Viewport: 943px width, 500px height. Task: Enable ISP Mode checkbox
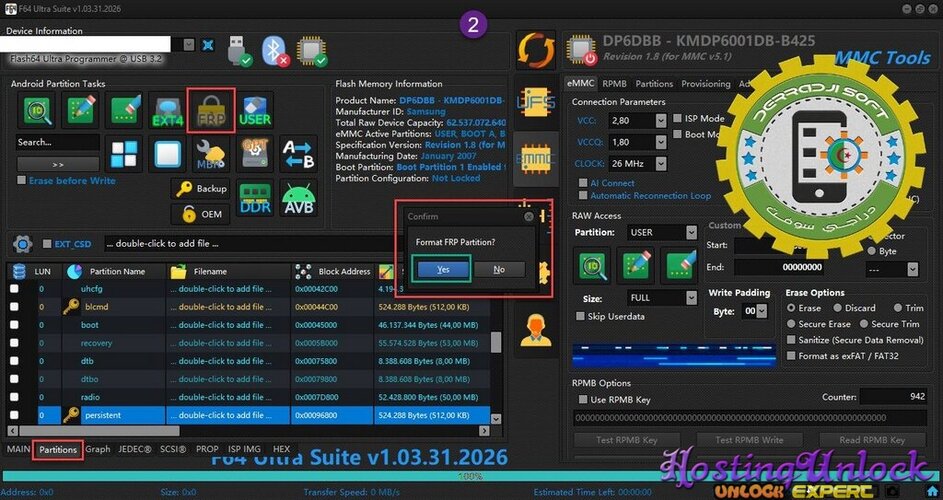[677, 119]
